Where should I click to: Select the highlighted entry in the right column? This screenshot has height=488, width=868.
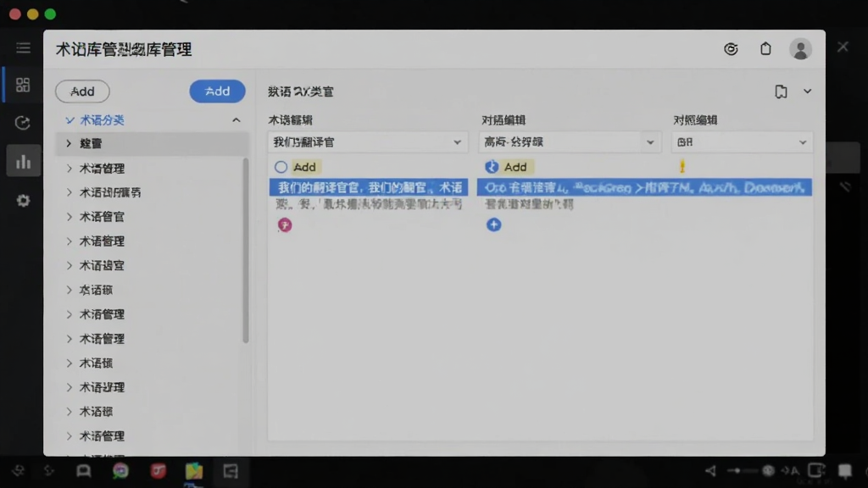pyautogui.click(x=644, y=187)
